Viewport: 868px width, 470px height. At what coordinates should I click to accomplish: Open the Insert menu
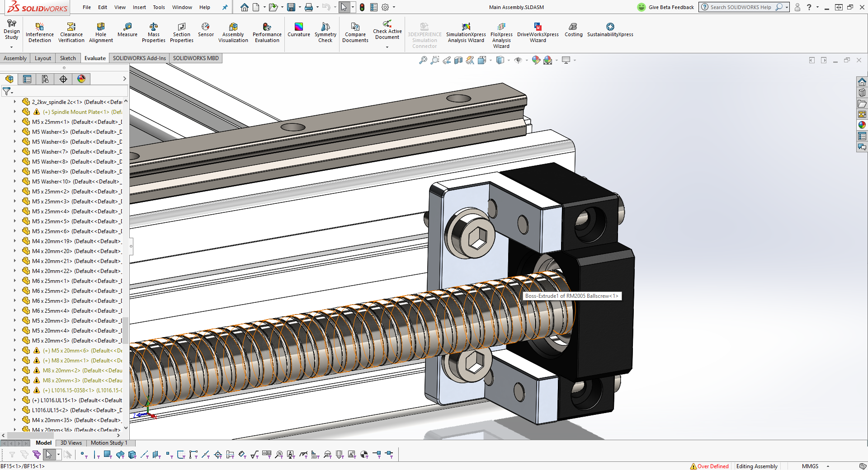pyautogui.click(x=139, y=7)
